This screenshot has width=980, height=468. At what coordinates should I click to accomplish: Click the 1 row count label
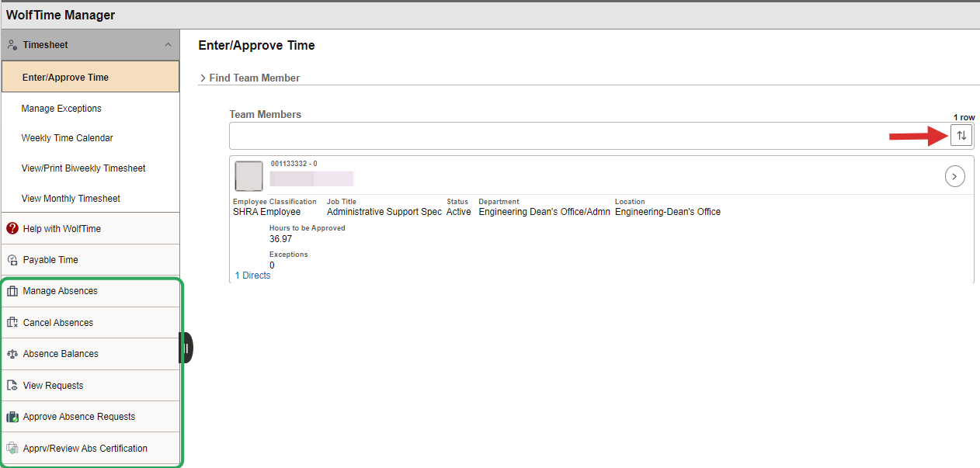coord(964,117)
